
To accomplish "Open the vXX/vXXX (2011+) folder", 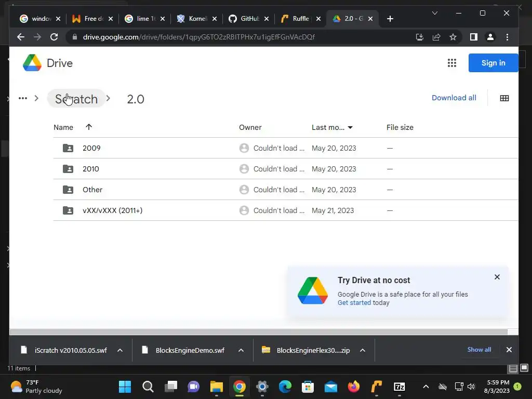I will pyautogui.click(x=286, y=210).
